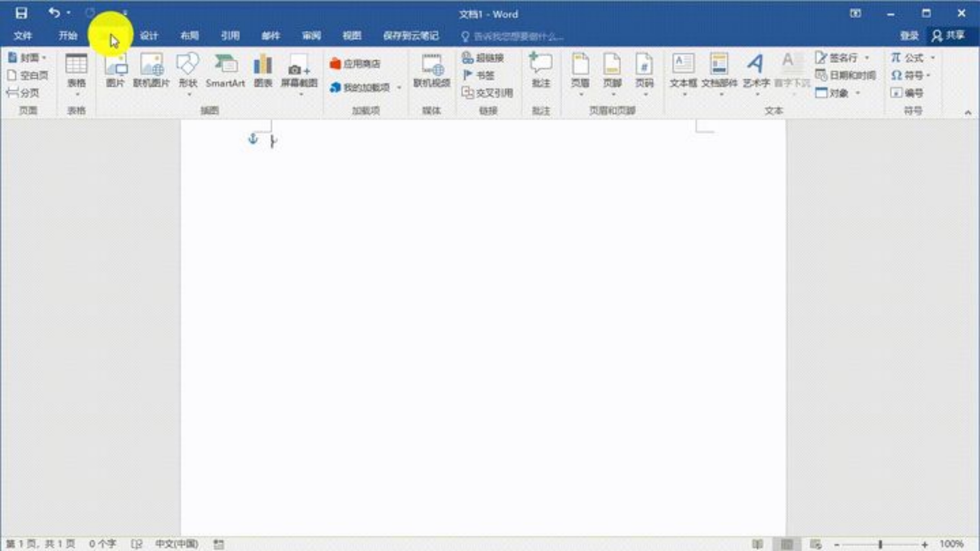Insert a Chart (图表)
Image resolution: width=980 pixels, height=551 pixels.
[263, 71]
